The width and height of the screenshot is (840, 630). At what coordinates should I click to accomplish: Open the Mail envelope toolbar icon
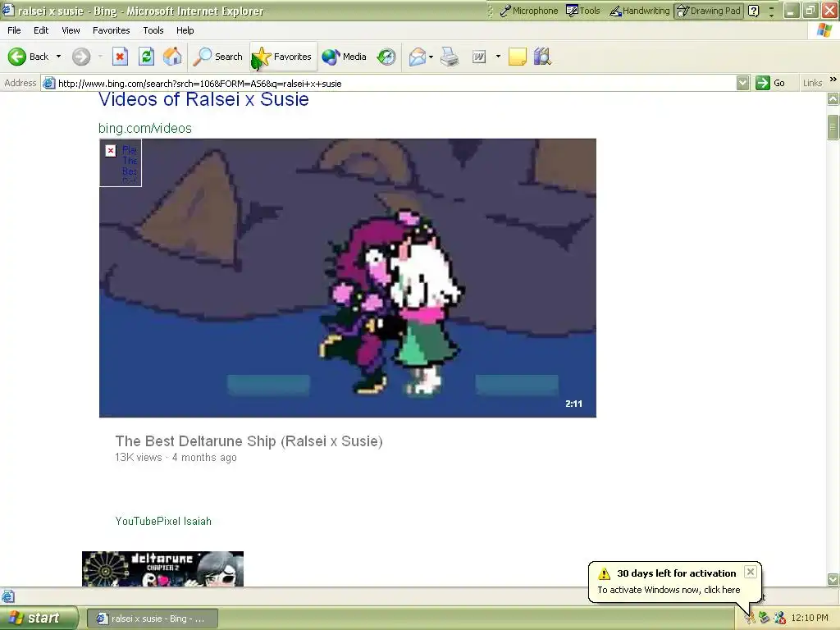point(417,57)
